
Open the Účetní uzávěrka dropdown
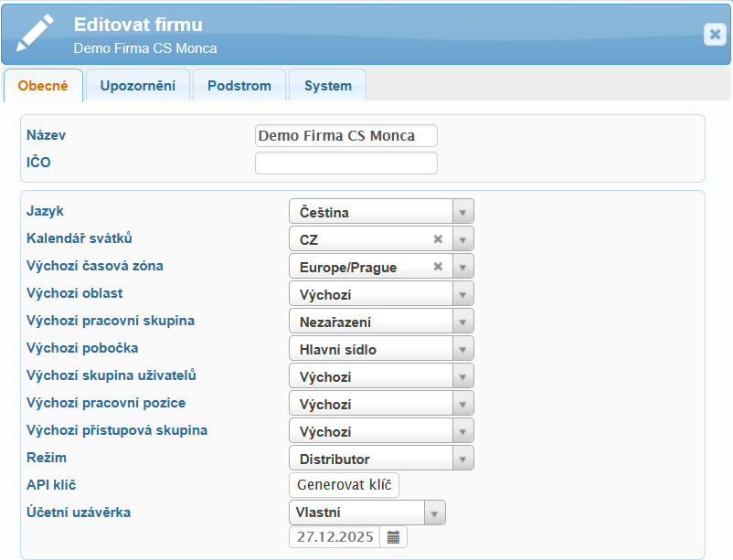(434, 512)
